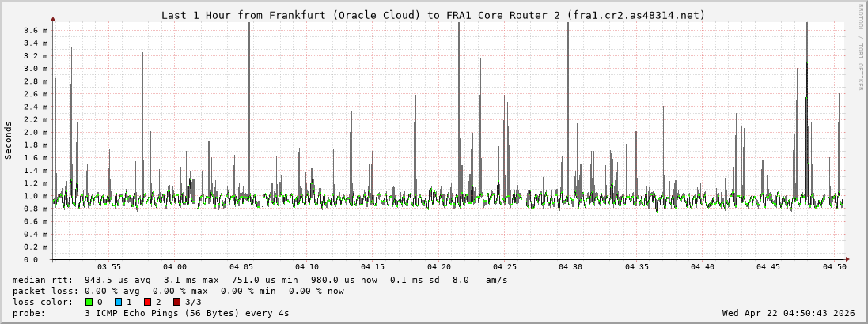The width and height of the screenshot is (868, 324).
Task: Click the red 2 loss color swatch
Action: [147, 302]
